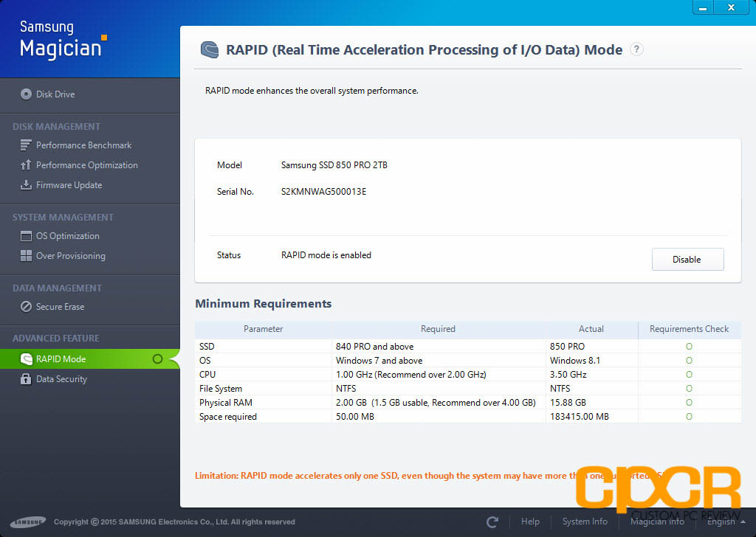Click the RAPID Mode sidebar icon
This screenshot has height=537, width=756.
point(26,358)
